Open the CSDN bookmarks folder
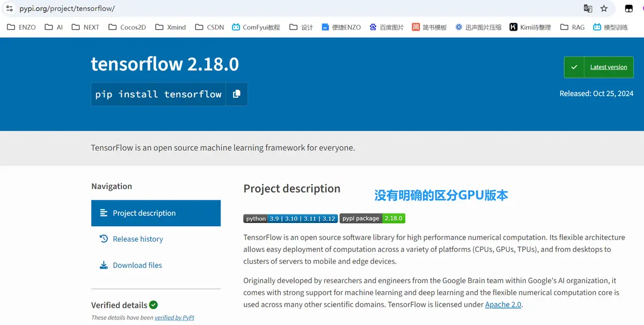Screen dimensions: 644x325 click(209, 27)
